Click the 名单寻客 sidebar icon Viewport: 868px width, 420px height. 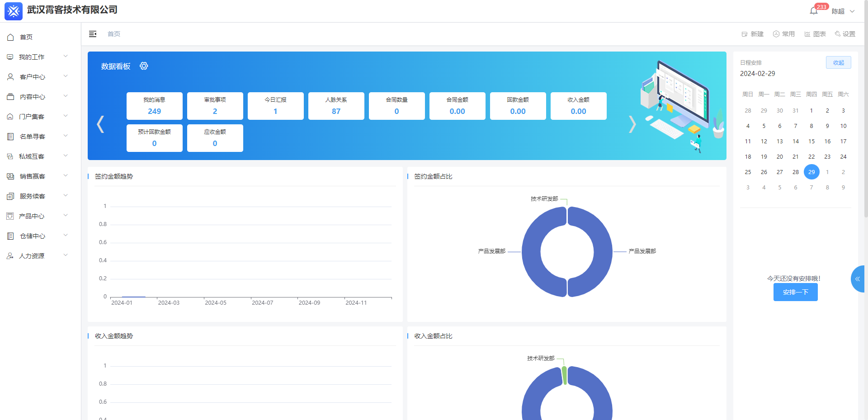[10, 137]
